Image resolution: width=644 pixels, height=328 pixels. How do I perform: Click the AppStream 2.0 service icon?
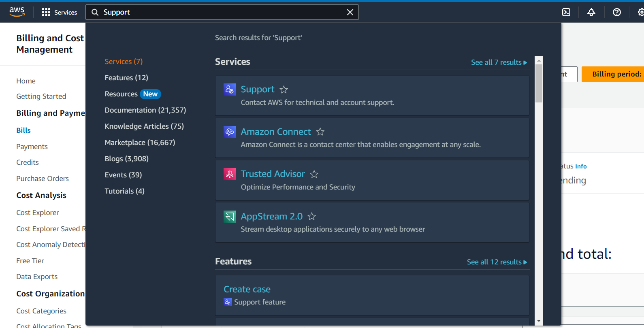(229, 216)
